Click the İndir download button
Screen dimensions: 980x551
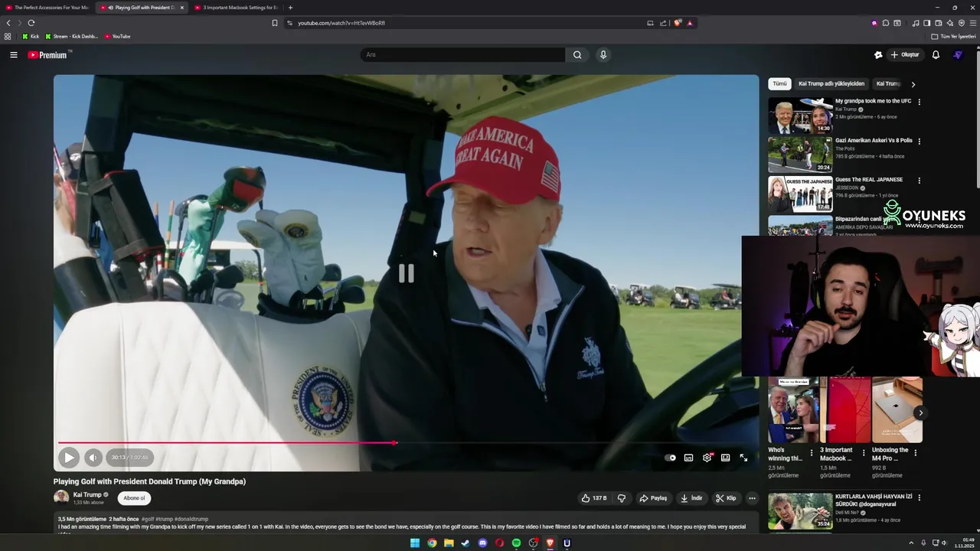[x=691, y=498]
